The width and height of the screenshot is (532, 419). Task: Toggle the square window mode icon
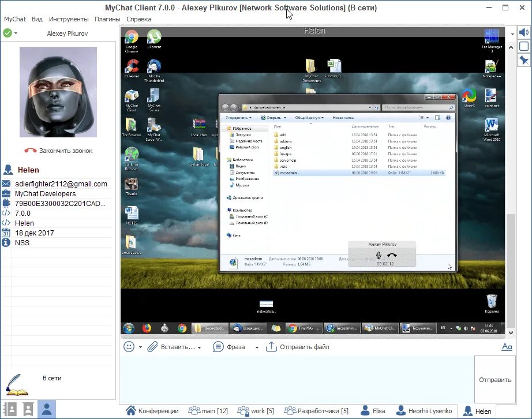[x=523, y=46]
